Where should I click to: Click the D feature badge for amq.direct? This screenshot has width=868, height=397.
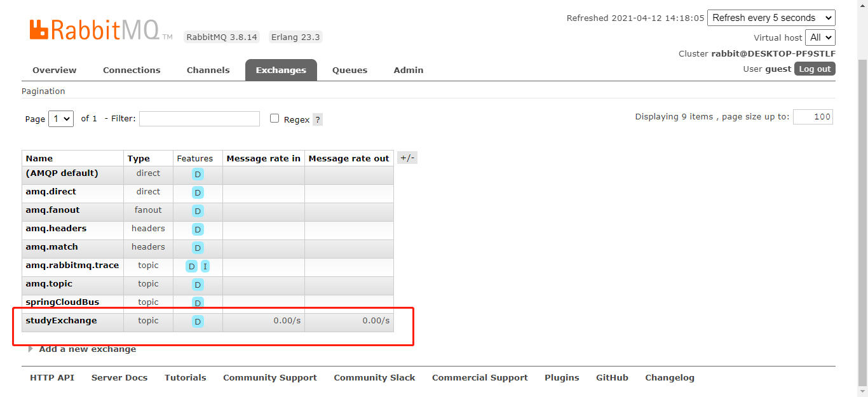(198, 192)
